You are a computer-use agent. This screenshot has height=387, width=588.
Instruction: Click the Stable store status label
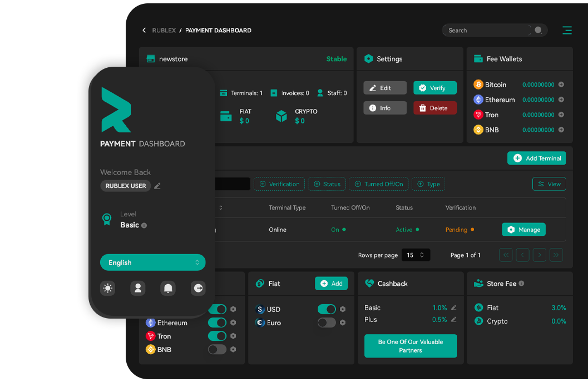tap(337, 59)
